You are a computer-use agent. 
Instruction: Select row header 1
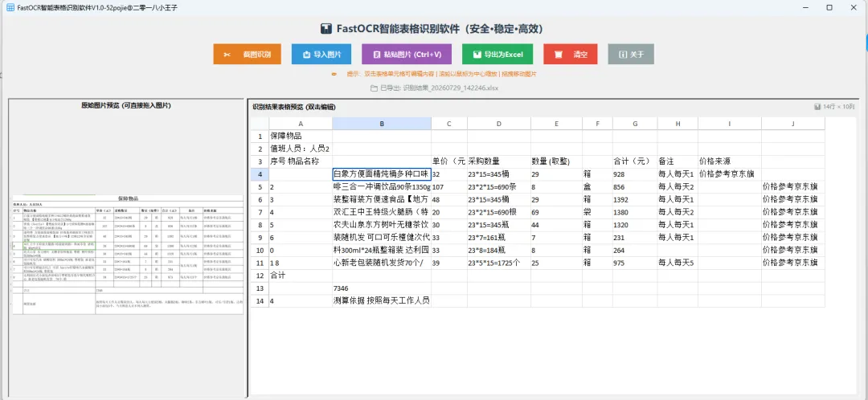259,136
